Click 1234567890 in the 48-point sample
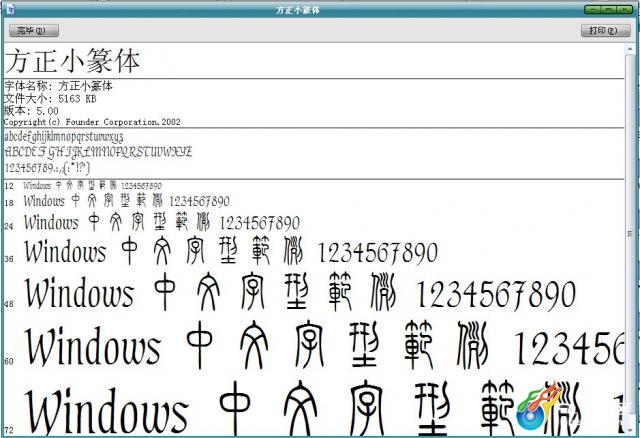Image resolution: width=640 pixels, height=438 pixels. (496, 294)
